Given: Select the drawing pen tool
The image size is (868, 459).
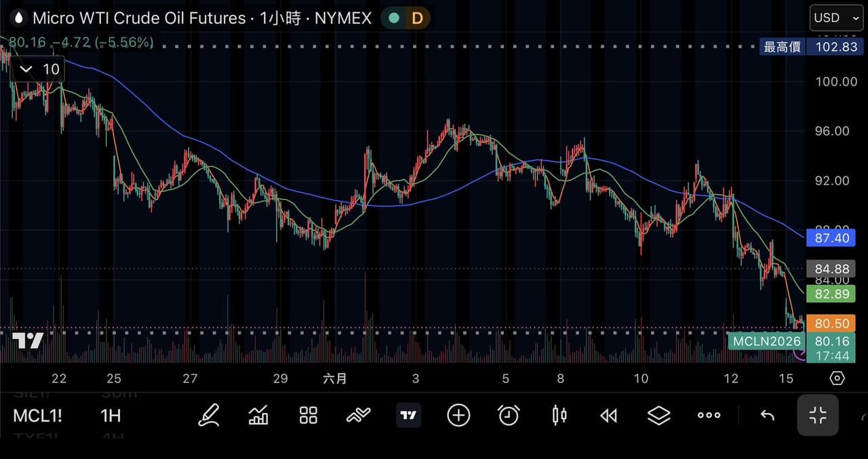Looking at the screenshot, I should [209, 416].
